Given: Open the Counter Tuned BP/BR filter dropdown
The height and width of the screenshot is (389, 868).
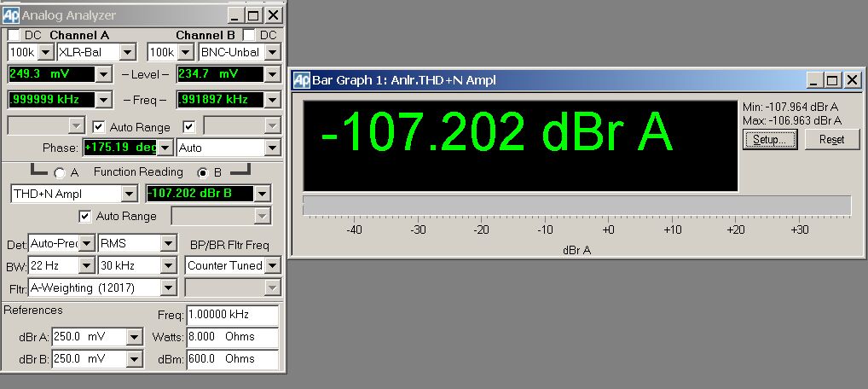Looking at the screenshot, I should click(272, 265).
